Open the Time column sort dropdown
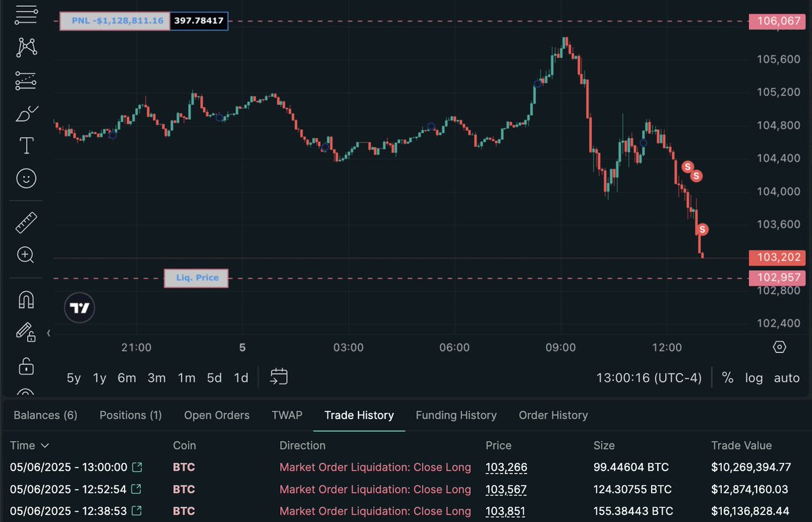Screen dimensions: 812x522 pyautogui.click(x=29, y=445)
